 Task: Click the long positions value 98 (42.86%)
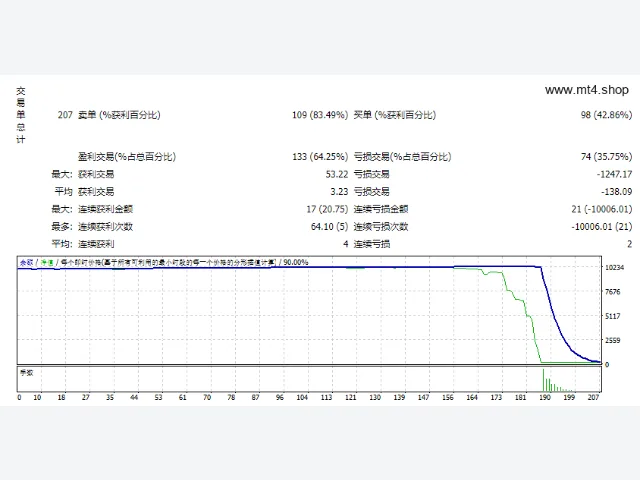tap(607, 115)
